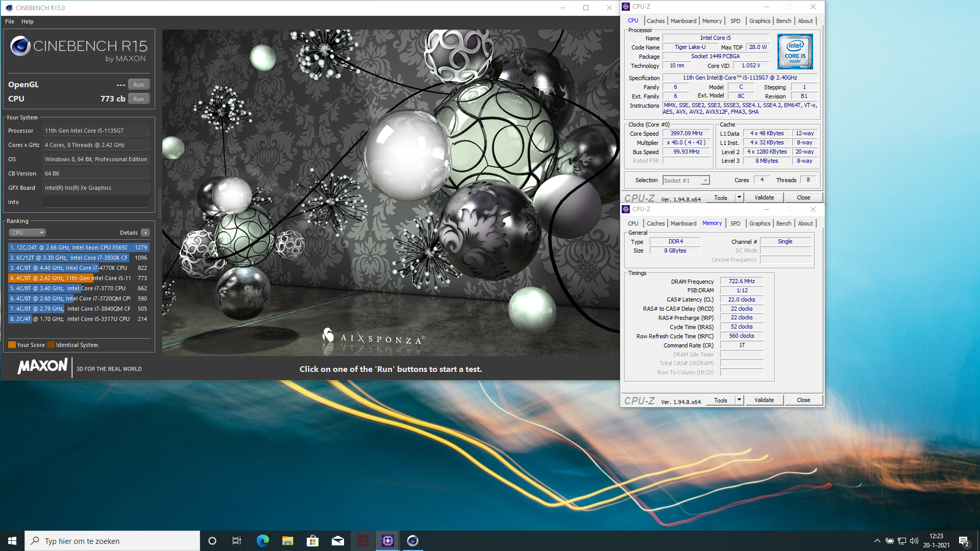980x551 pixels.
Task: Open Bench tab in bottom CPU-Z window
Action: click(783, 223)
